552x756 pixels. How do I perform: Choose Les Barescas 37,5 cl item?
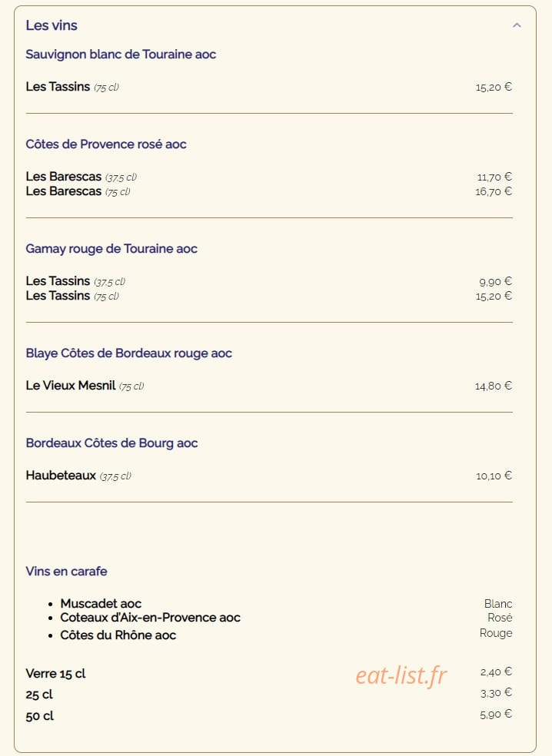(x=81, y=177)
